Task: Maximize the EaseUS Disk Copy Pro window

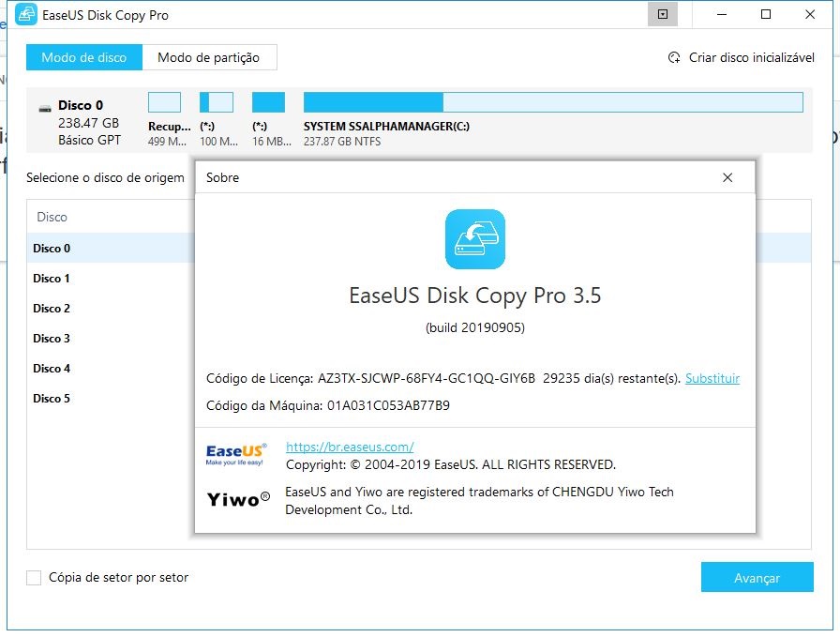Action: click(x=766, y=14)
